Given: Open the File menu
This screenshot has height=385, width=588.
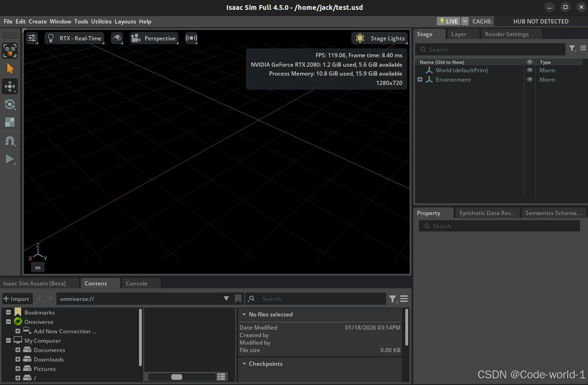Looking at the screenshot, I should click(x=8, y=21).
